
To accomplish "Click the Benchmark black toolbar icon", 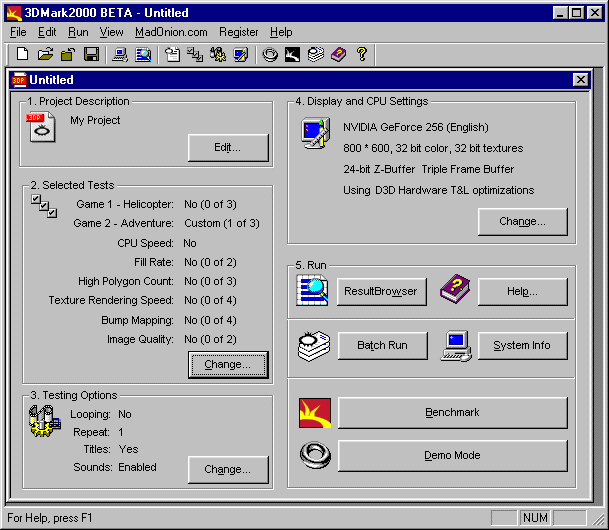I will (292, 54).
